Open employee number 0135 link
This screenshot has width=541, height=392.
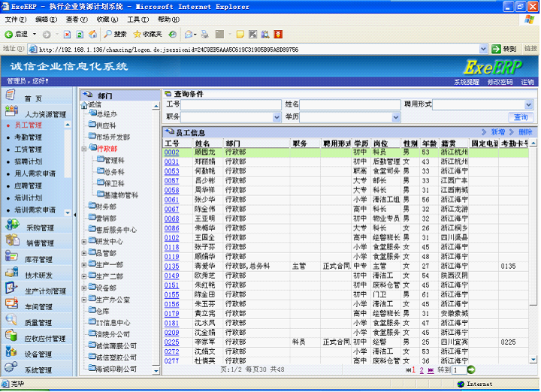coord(171,266)
